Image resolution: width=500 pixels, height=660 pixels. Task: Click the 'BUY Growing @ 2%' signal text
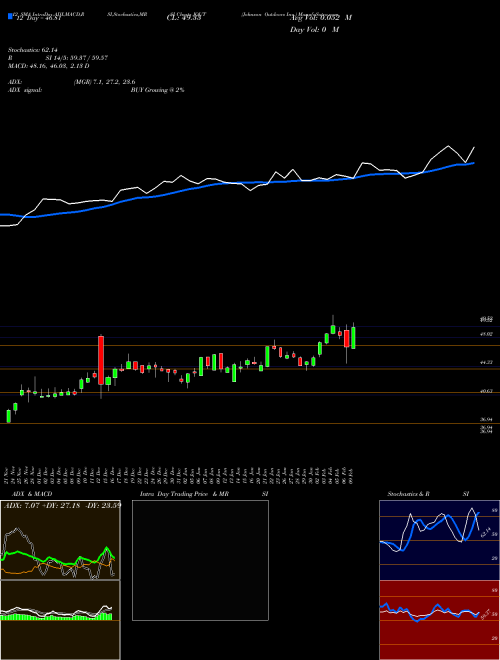(157, 90)
